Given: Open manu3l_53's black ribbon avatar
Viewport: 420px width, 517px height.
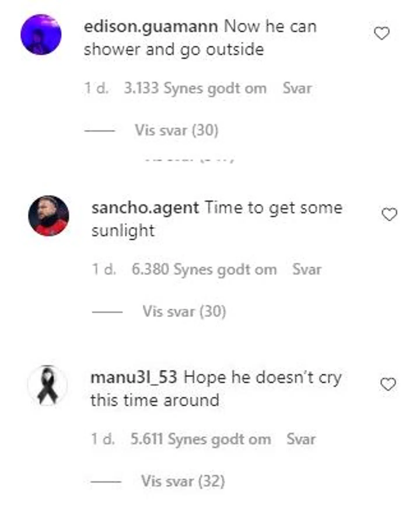Looking at the screenshot, I should (x=48, y=385).
